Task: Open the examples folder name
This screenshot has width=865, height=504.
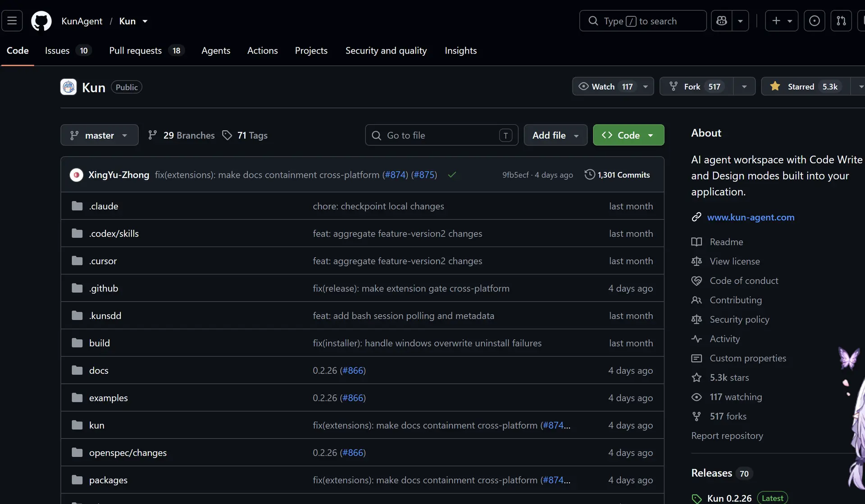Action: click(x=109, y=398)
